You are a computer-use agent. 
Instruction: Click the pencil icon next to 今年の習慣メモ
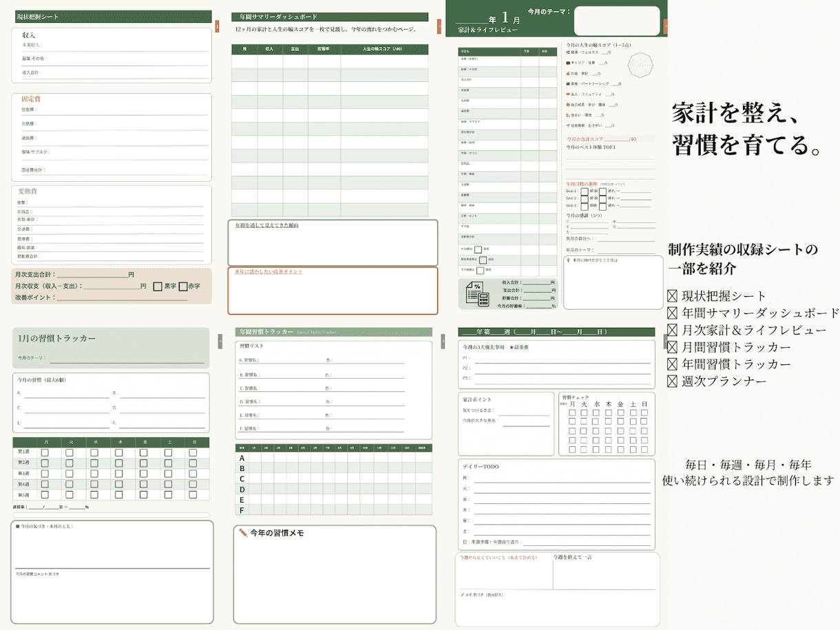pyautogui.click(x=243, y=532)
